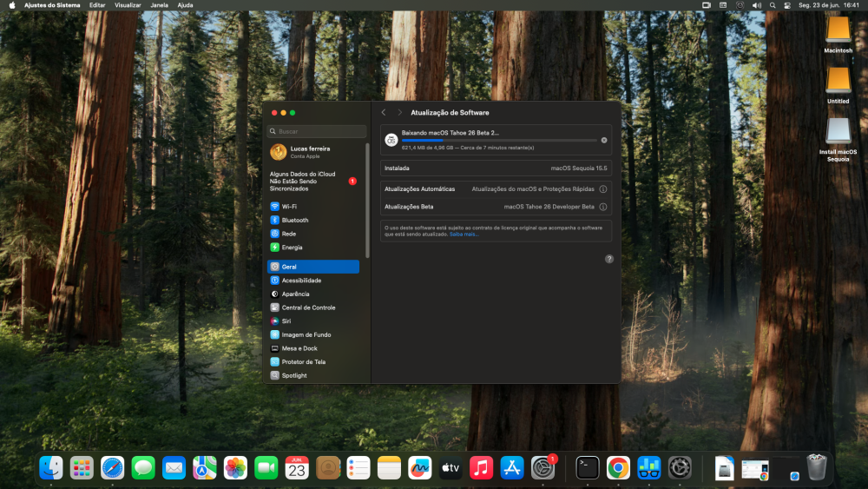This screenshot has height=489, width=868.
Task: Click the macOS Tahoe 26 Developer Beta value
Action: [549, 207]
